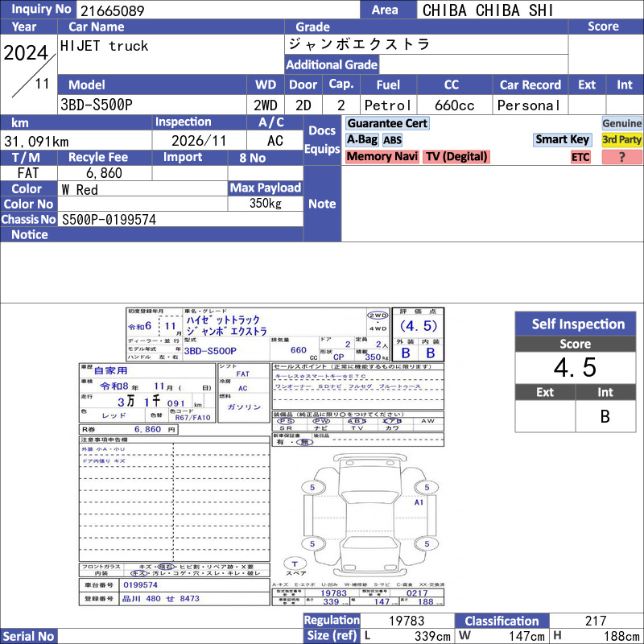Screen dimensions: 644x644
Task: Click the Smart Key badge
Action: click(x=562, y=139)
